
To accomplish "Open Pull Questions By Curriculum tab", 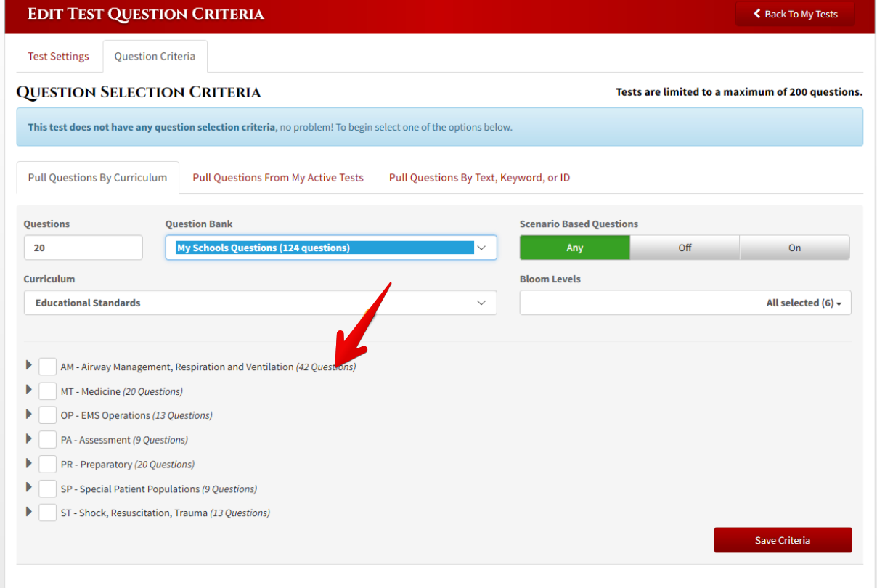I will (97, 177).
